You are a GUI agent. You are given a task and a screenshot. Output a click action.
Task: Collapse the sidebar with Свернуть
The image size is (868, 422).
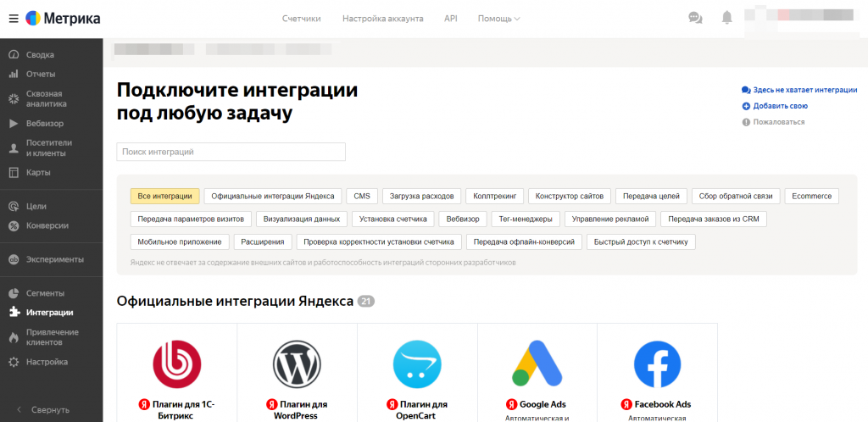[x=43, y=410]
